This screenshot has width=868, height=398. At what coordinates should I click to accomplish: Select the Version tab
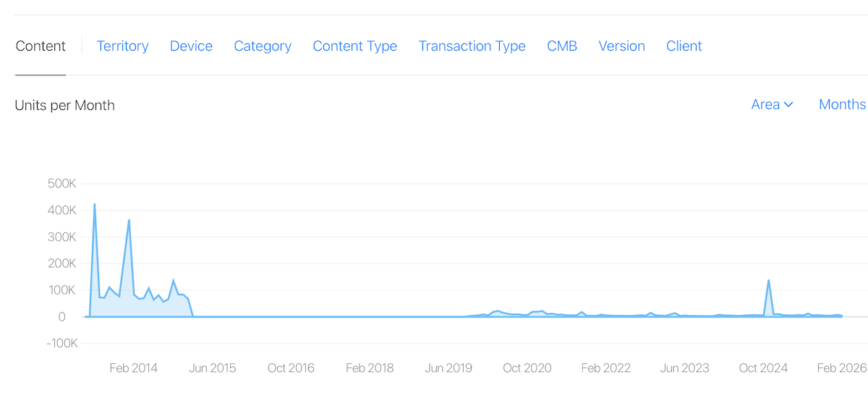coord(621,46)
